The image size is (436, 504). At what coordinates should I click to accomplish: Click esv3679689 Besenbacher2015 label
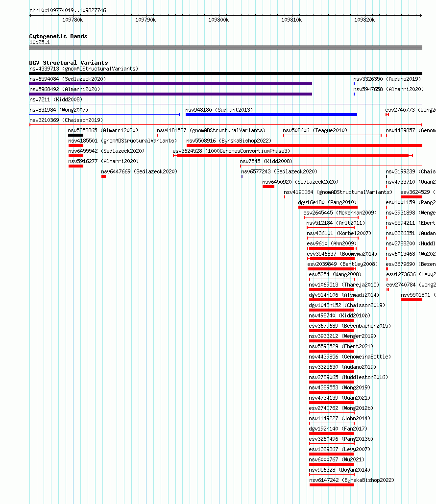coord(350,326)
